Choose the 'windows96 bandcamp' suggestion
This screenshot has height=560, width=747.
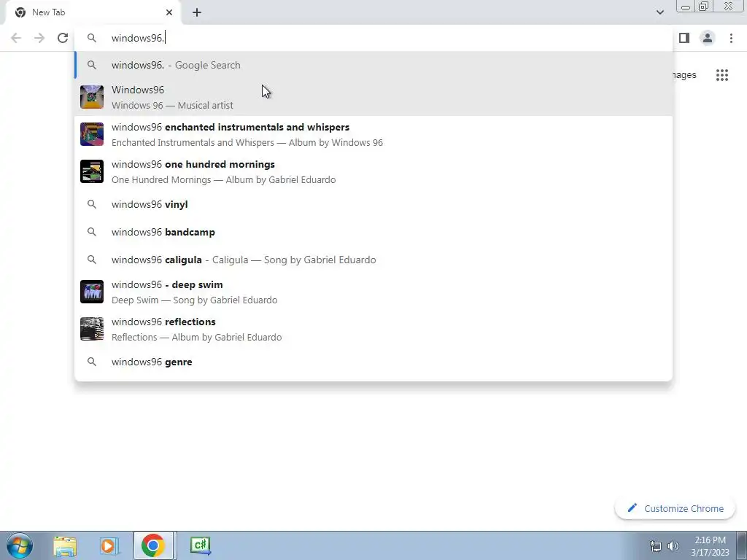[x=373, y=232]
